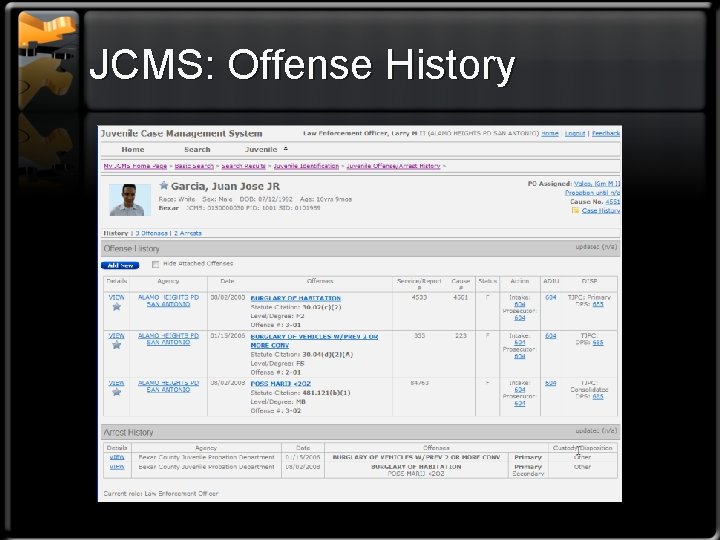Open Alamo Heights PD link in Burglary of Habitation row

click(169, 301)
